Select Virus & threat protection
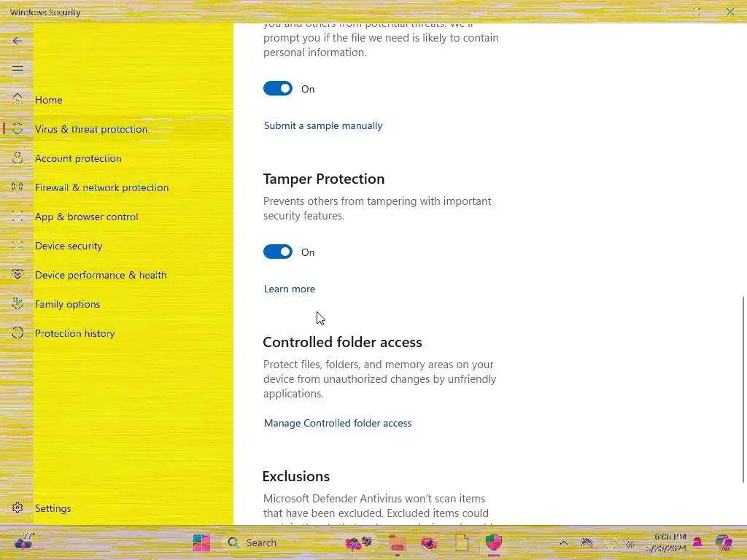 (91, 129)
